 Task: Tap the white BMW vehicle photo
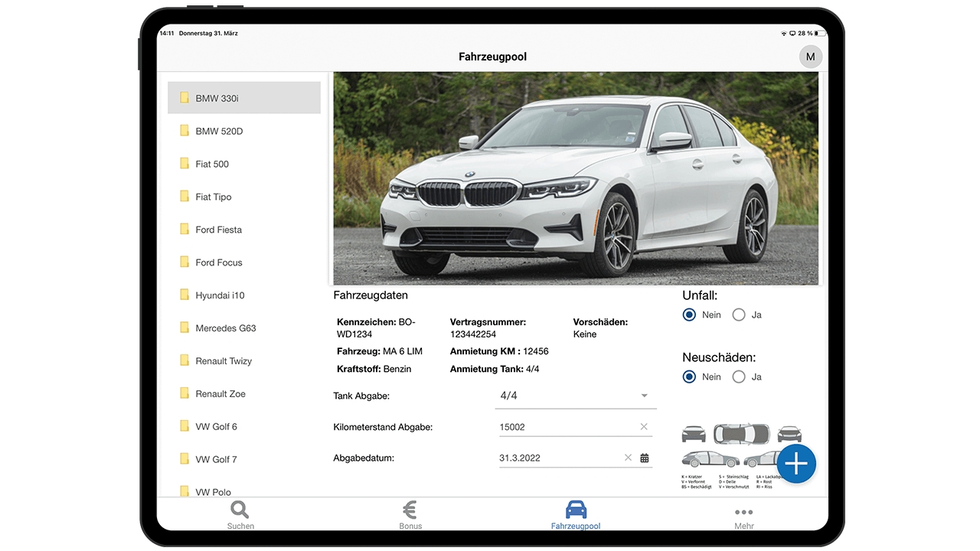pos(576,178)
